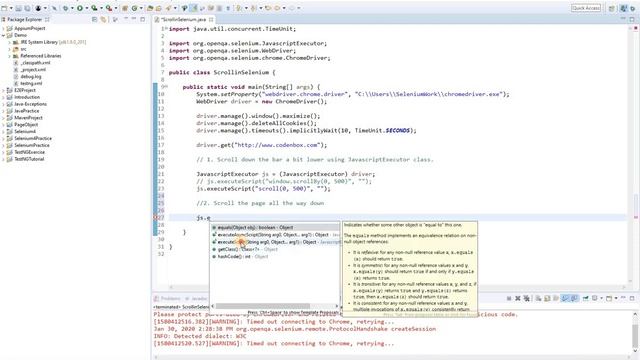Open the New Java Class dropdown arrow
640x360 pixels.
pos(141,8)
